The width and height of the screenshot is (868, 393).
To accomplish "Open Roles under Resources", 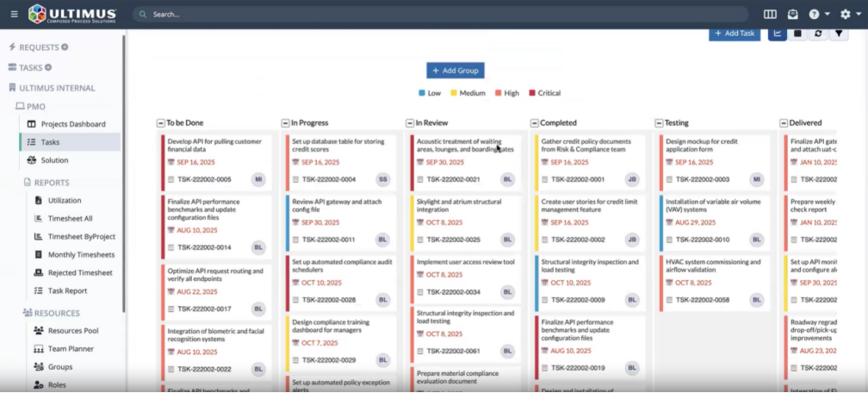I will point(57,384).
